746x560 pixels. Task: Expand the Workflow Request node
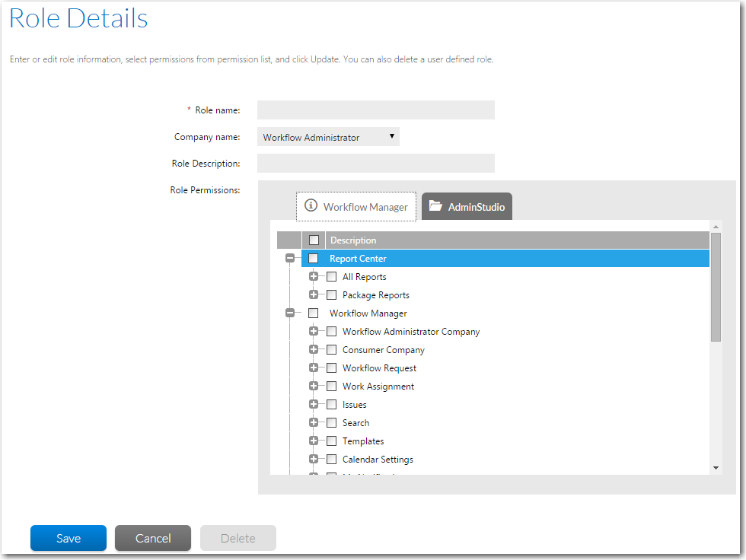point(314,368)
